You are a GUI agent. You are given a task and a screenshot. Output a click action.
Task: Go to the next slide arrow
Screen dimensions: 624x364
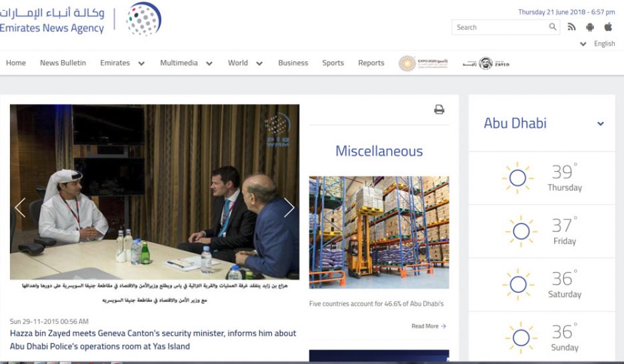[289, 208]
